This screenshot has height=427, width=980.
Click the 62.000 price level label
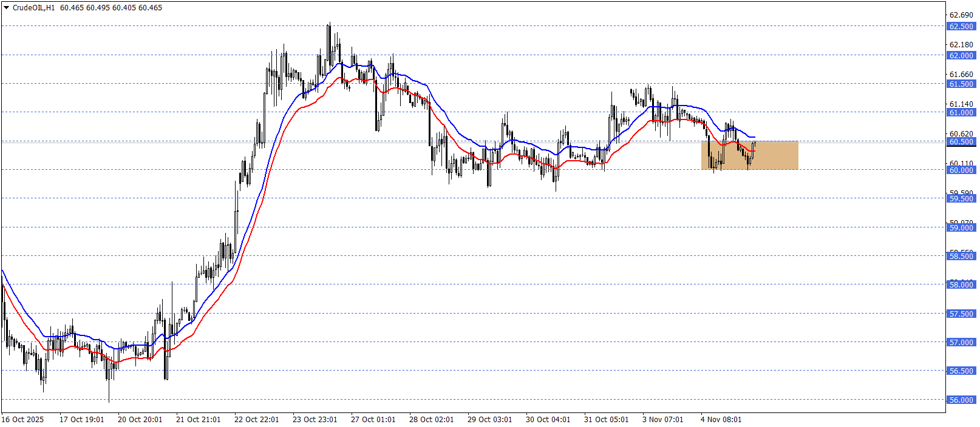tap(961, 55)
